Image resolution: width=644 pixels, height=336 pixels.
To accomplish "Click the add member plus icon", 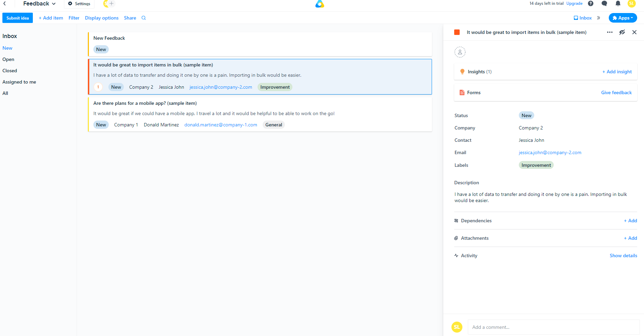I will [x=111, y=3].
